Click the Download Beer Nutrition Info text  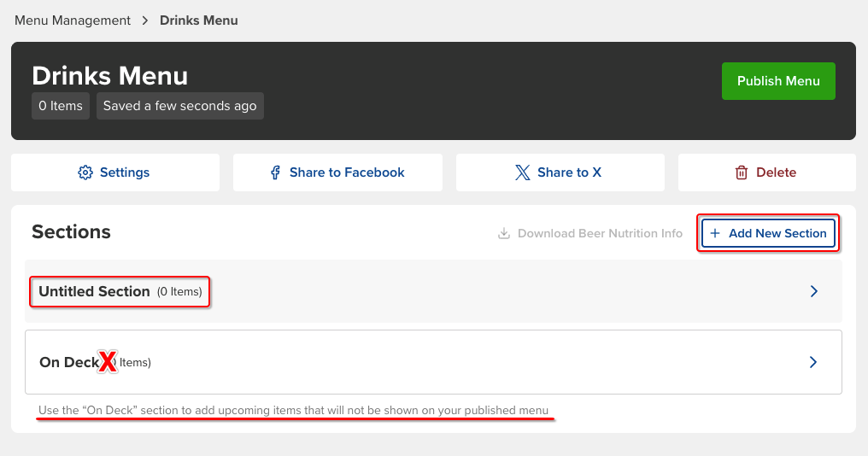(600, 233)
